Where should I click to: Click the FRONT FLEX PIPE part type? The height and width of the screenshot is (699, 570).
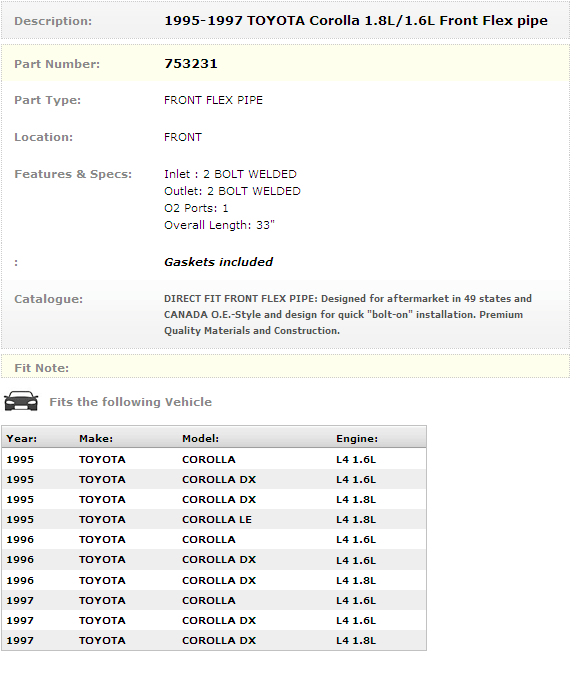(x=213, y=100)
